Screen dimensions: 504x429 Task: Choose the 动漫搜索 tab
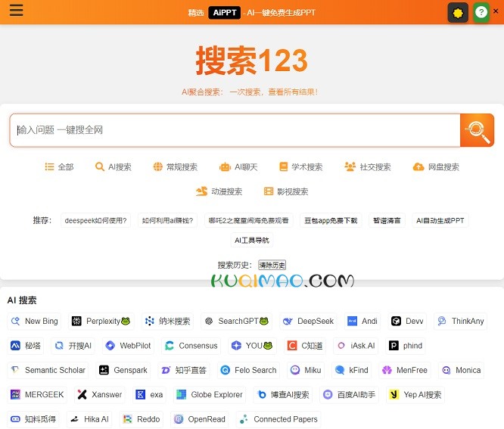click(219, 191)
